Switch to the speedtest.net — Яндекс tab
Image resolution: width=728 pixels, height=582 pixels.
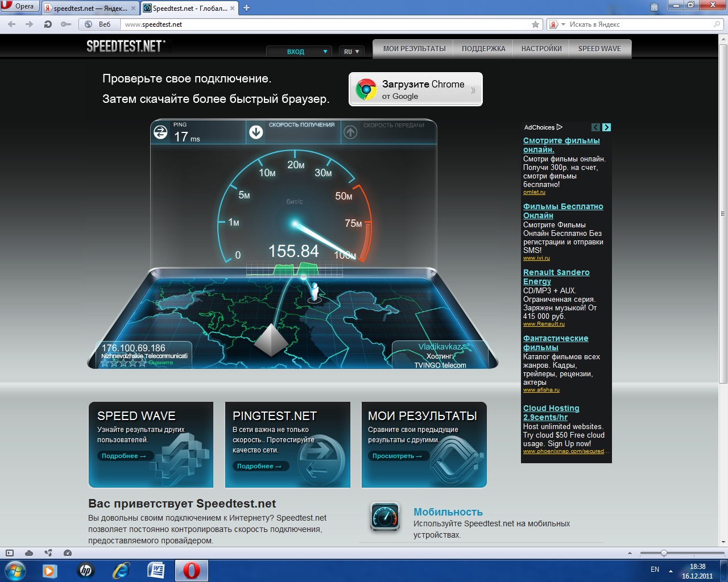point(90,9)
